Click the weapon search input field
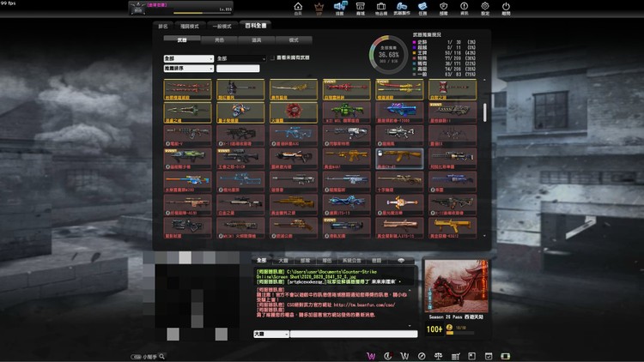 (238, 68)
